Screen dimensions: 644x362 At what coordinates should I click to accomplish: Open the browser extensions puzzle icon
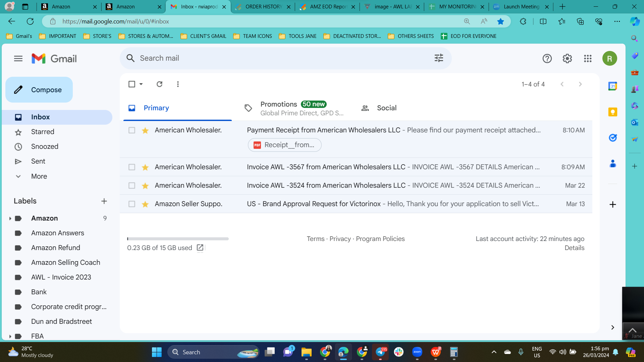[523, 21]
